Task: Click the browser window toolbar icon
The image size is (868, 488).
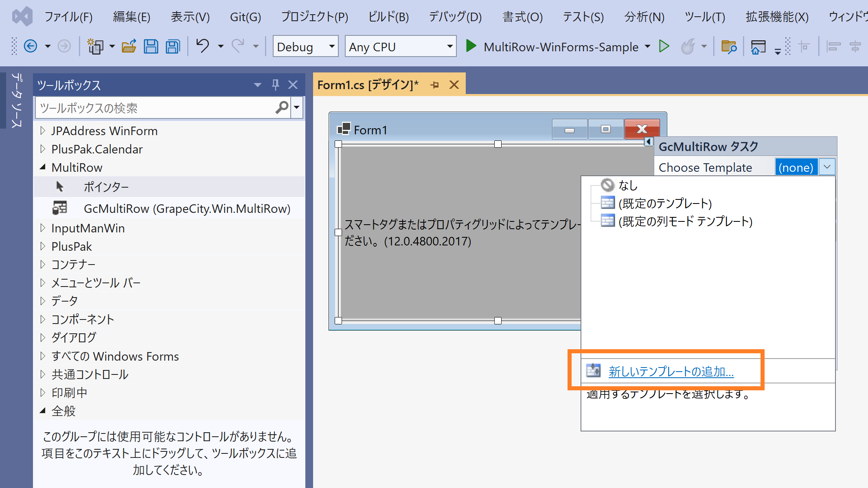Action: pyautogui.click(x=758, y=47)
